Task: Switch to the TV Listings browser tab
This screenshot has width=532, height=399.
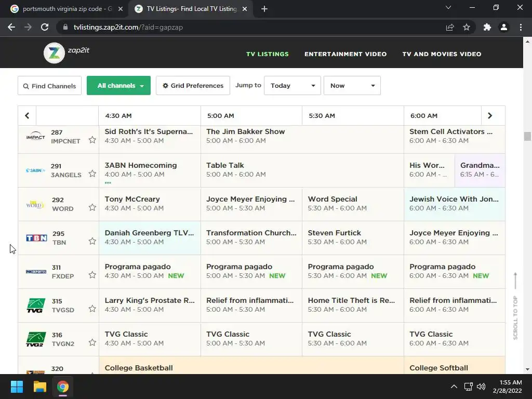Action: 190,9
